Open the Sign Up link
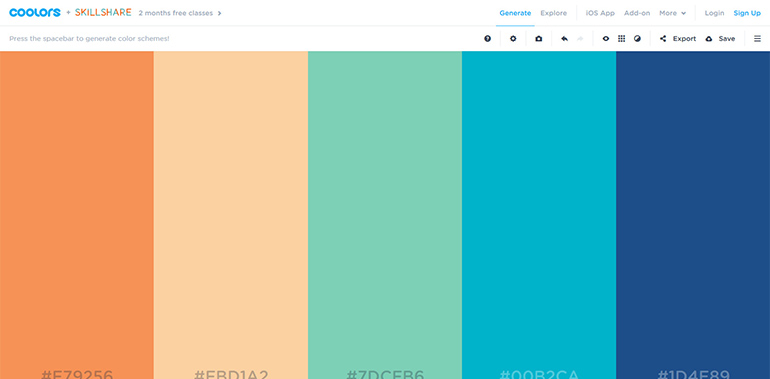This screenshot has width=770, height=379. click(747, 13)
